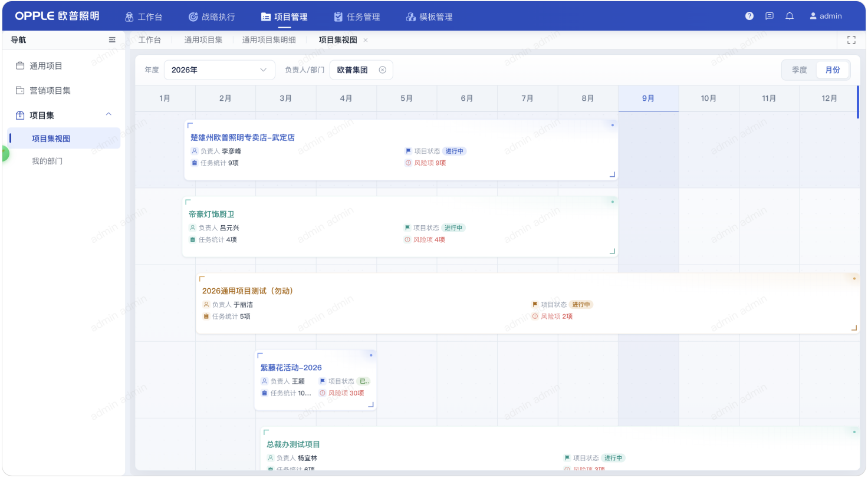
Task: Collapse the 项目集 sidebar group
Action: tap(108, 114)
